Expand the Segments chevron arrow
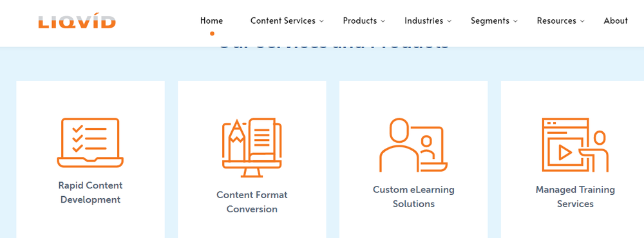The width and height of the screenshot is (644, 238). pyautogui.click(x=515, y=21)
